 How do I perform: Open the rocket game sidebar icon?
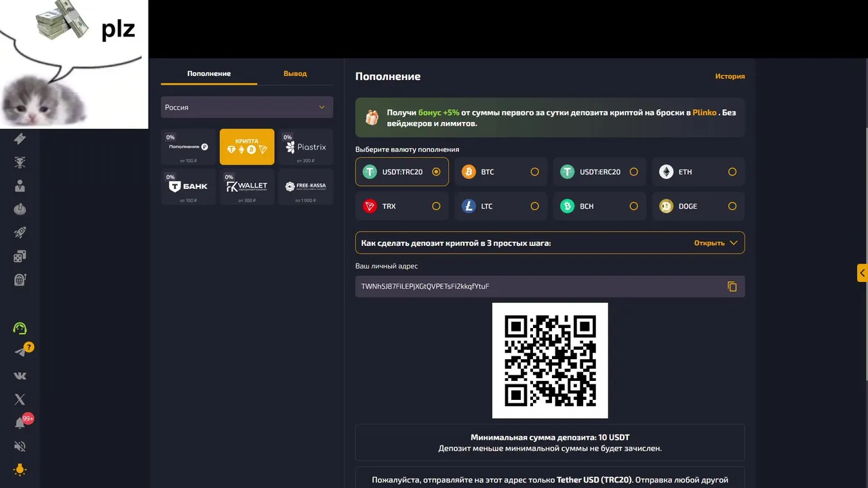[20, 232]
